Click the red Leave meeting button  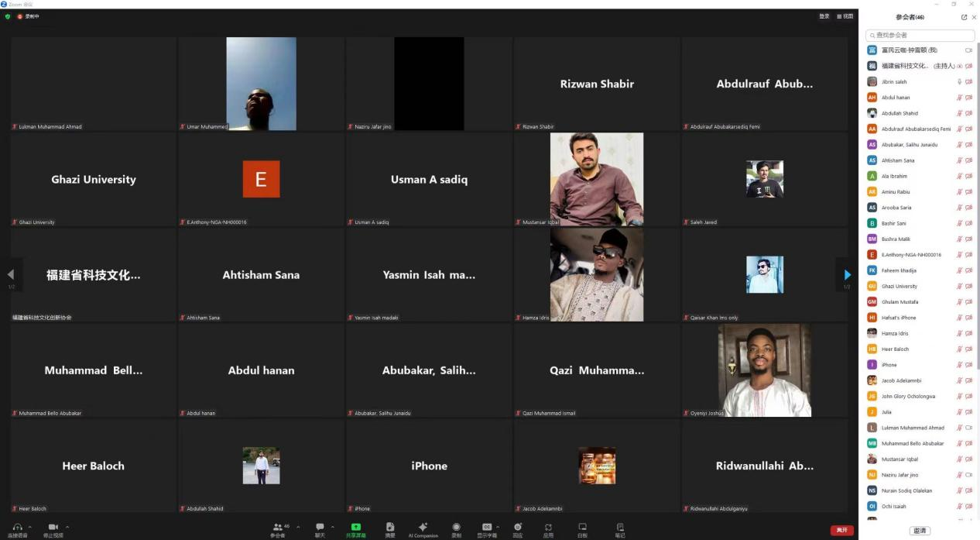[x=842, y=530]
